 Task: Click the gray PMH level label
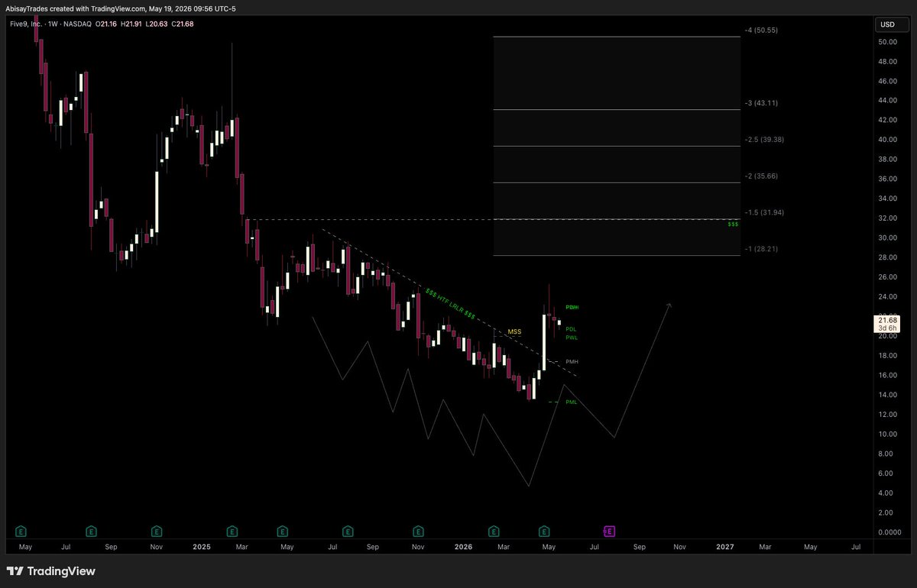572,361
